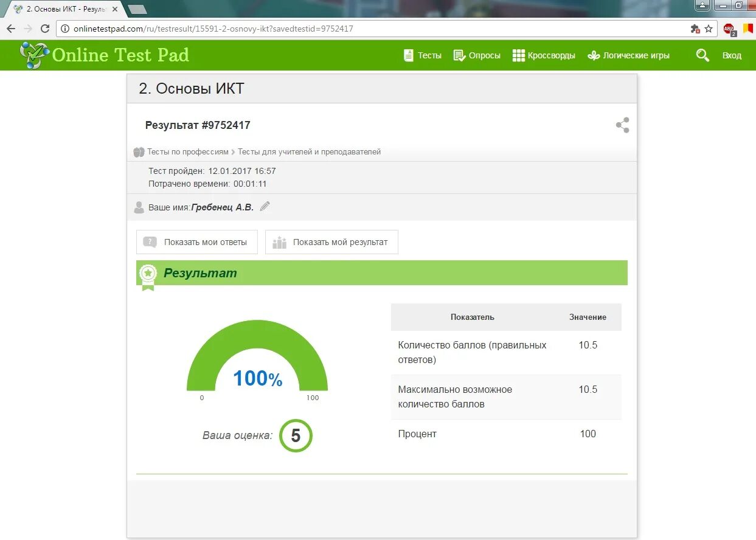756x540 pixels.
Task: Click the pencil icon to edit name
Action: pos(265,206)
